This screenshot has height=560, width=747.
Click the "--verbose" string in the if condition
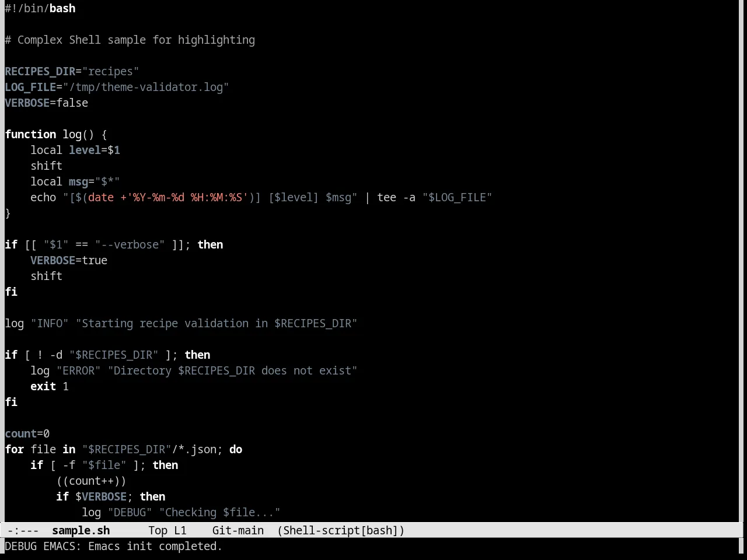(130, 244)
